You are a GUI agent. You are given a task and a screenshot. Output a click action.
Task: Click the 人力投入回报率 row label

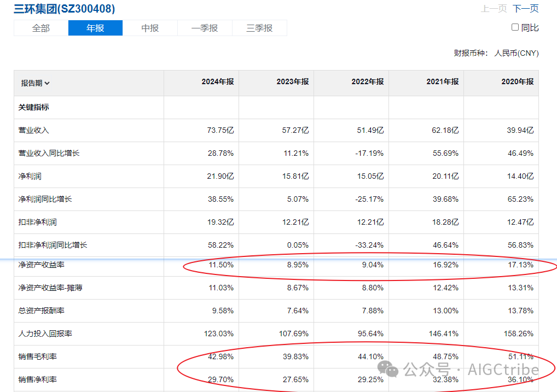click(45, 334)
